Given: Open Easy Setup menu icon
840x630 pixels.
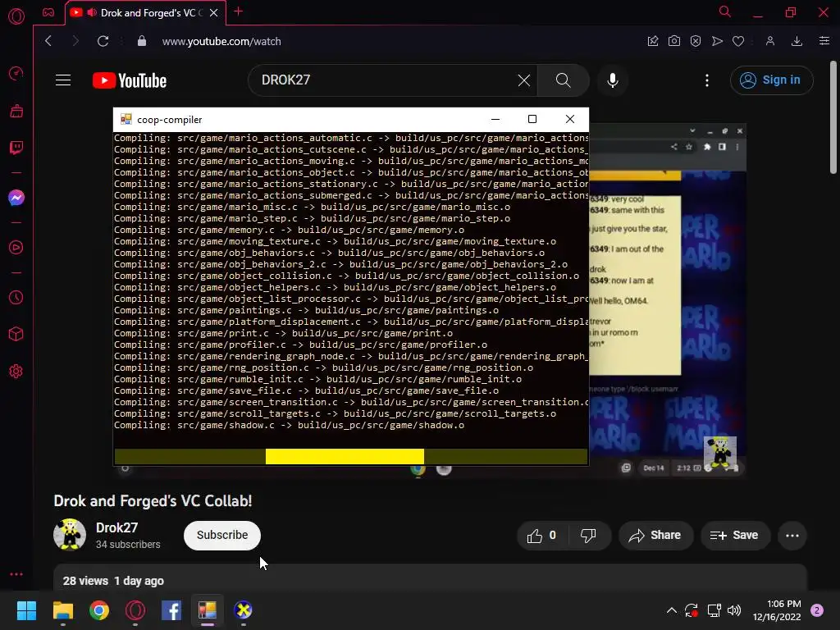Looking at the screenshot, I should [x=824, y=41].
